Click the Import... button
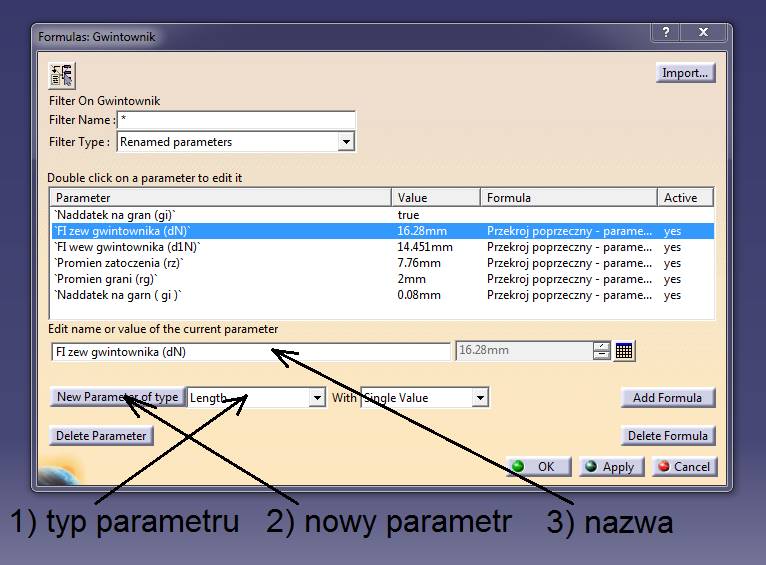Screen dimensions: 766x565 tap(685, 73)
